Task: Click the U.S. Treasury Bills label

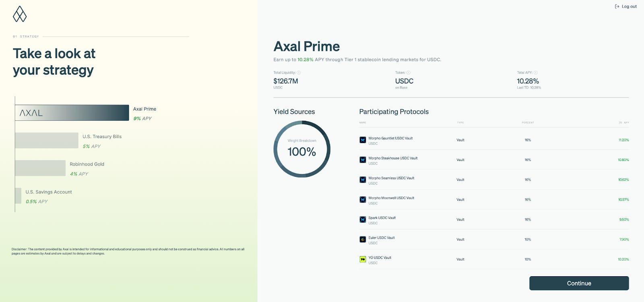Action: 102,137
